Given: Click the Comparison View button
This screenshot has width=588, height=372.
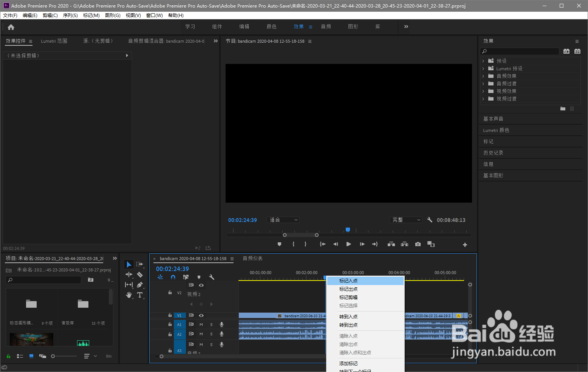Looking at the screenshot, I should click(x=431, y=244).
